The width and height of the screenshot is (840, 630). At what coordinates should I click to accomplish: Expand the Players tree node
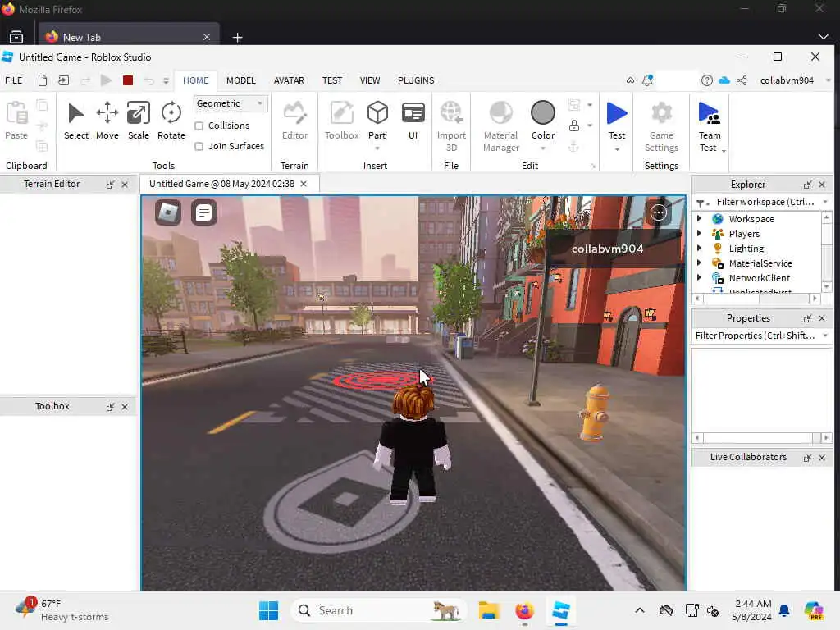(699, 234)
